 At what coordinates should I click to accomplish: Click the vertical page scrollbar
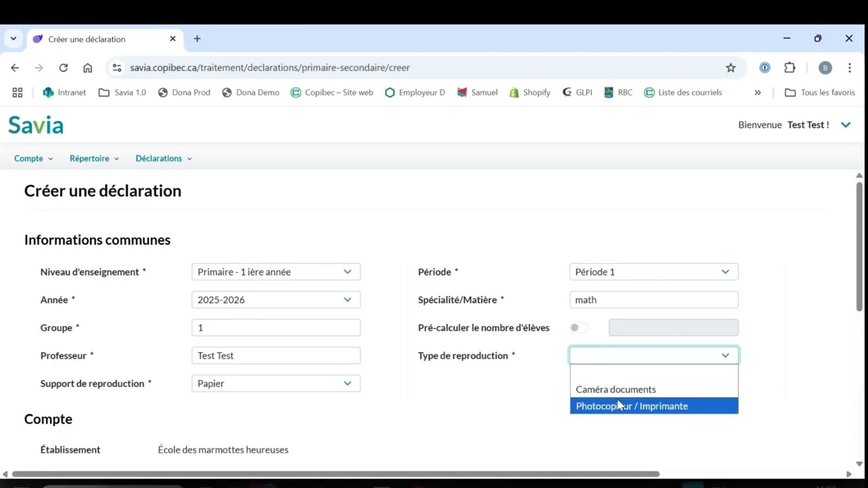tap(860, 246)
